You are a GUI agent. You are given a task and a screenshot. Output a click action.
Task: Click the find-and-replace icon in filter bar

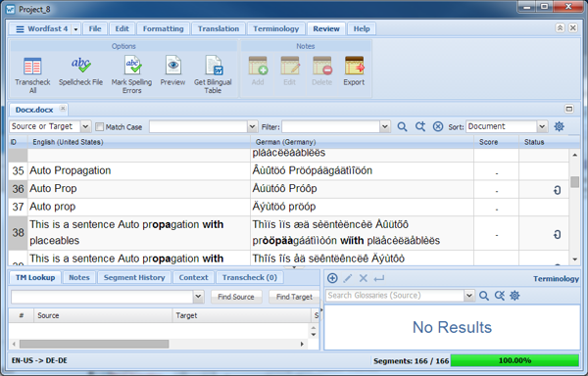pyautogui.click(x=420, y=126)
